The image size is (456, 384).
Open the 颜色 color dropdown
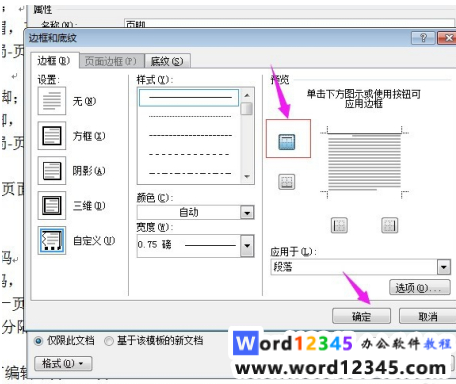(247, 212)
